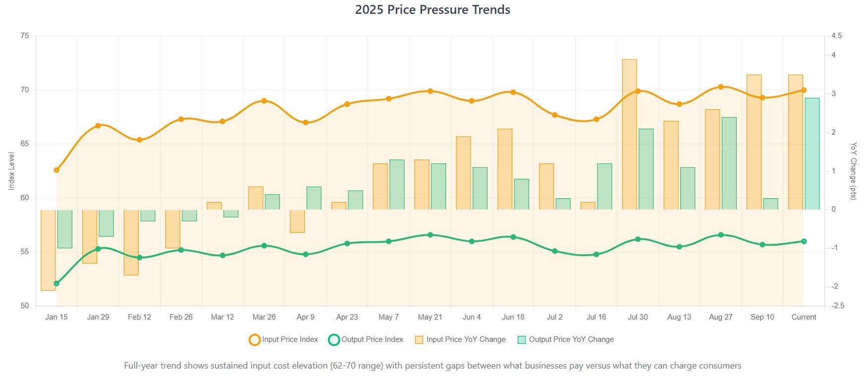Select the Aug 27 input price index point
The image size is (868, 380).
pyautogui.click(x=721, y=87)
